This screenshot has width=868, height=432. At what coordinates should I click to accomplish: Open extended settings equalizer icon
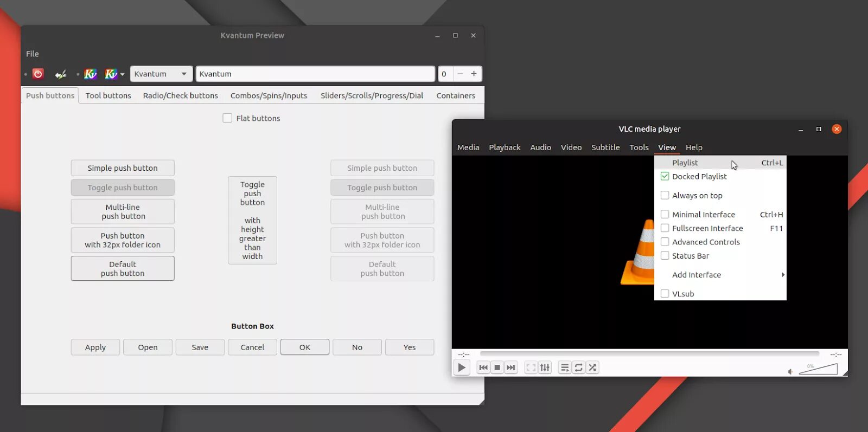545,367
